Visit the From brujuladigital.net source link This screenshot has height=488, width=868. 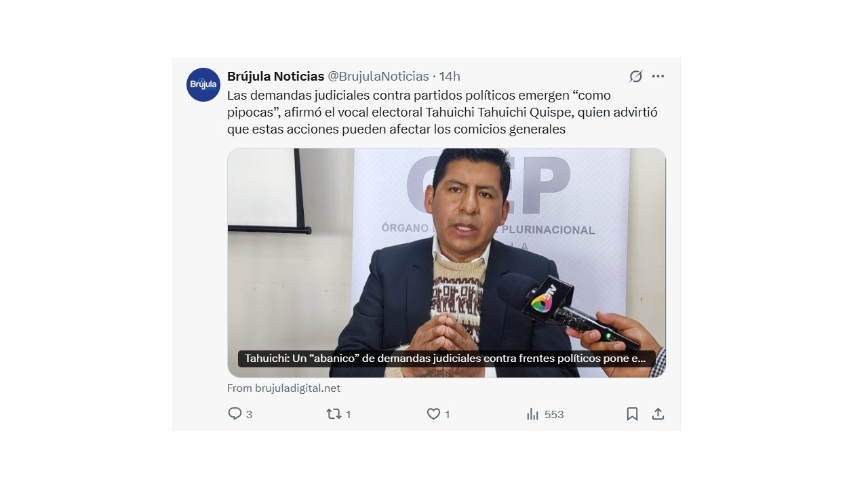pyautogui.click(x=283, y=388)
